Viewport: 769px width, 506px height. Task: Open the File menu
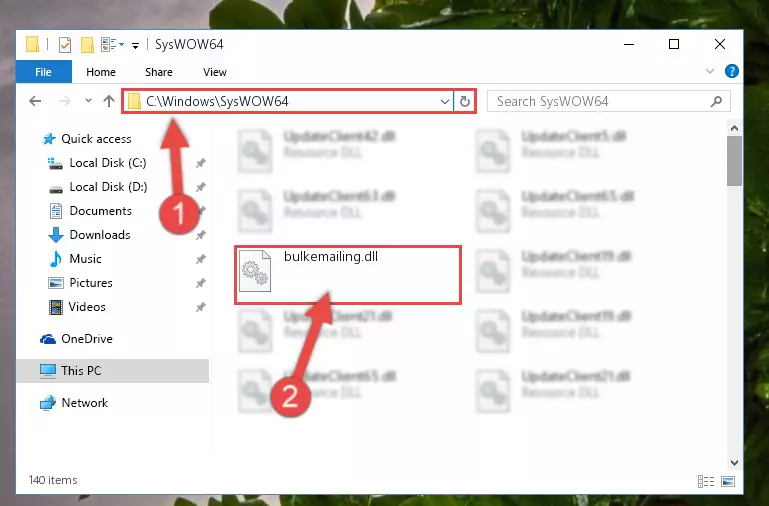coord(43,72)
